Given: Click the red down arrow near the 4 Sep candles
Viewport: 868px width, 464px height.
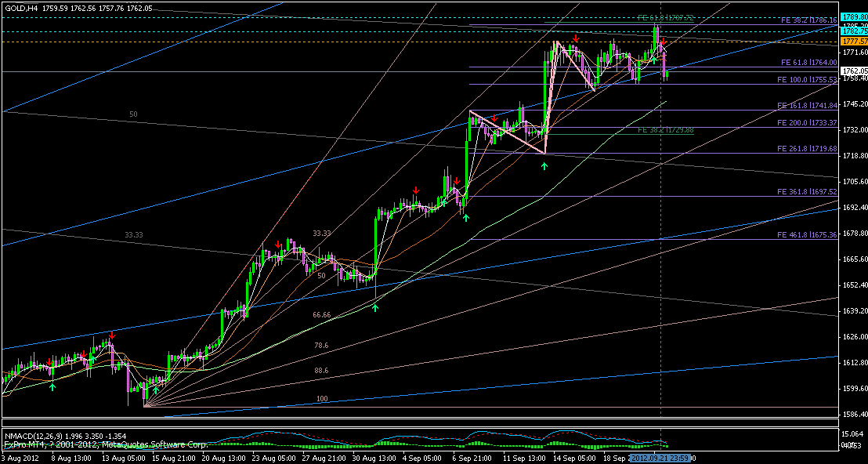Looking at the screenshot, I should pos(416,190).
